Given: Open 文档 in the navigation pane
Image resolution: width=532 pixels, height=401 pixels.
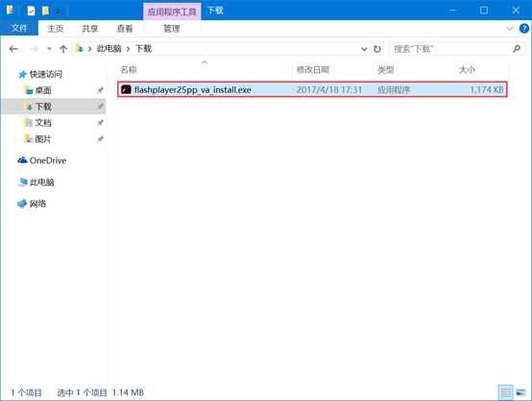Looking at the screenshot, I should coord(43,123).
